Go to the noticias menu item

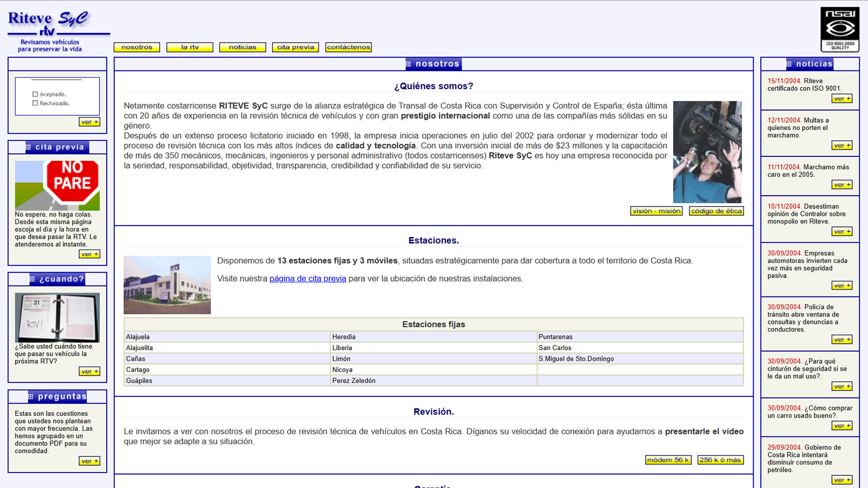242,47
